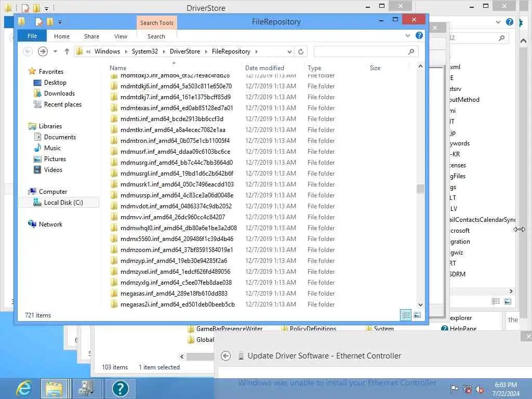Expand the ribbon with the chevron

coord(407,35)
